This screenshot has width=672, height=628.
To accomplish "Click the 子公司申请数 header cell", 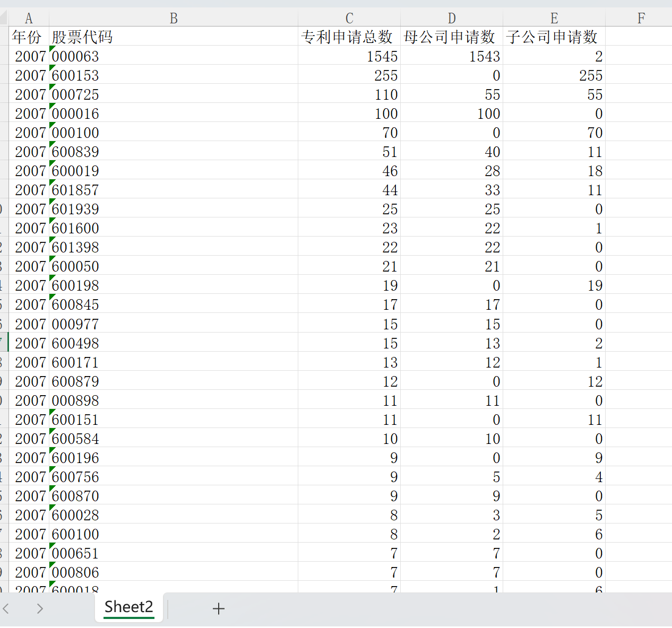I will click(554, 36).
